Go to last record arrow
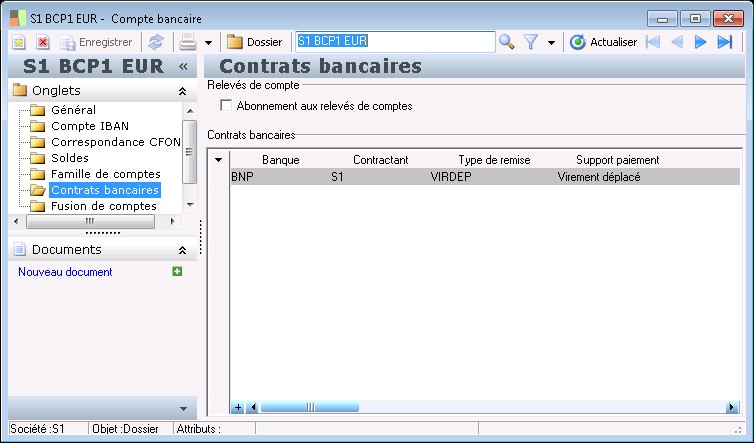The width and height of the screenshot is (754, 443). pos(725,42)
